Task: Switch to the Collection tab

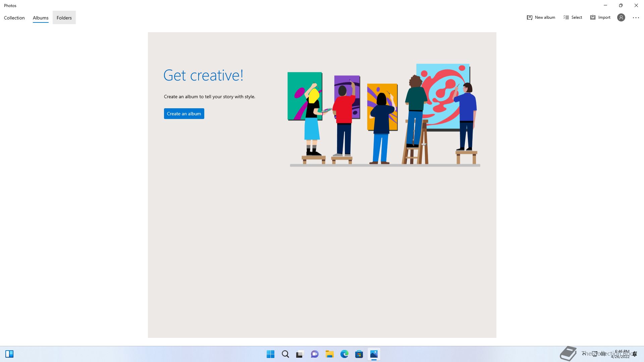Action: pyautogui.click(x=14, y=18)
